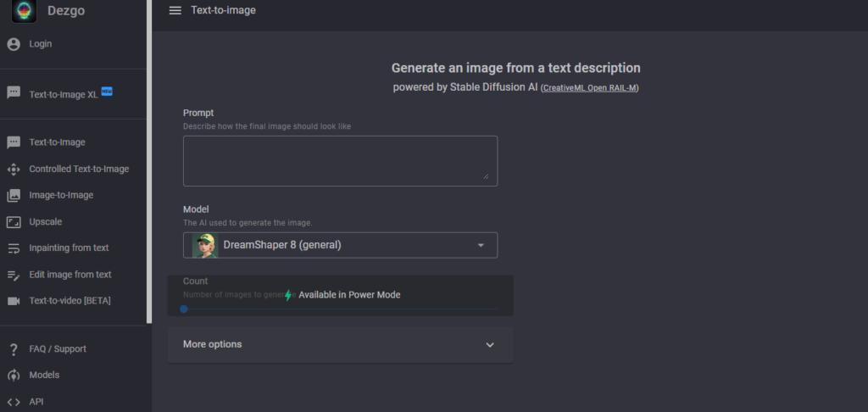The height and width of the screenshot is (412, 868).
Task: Click the Prompt textarea resize grip
Action: click(486, 176)
